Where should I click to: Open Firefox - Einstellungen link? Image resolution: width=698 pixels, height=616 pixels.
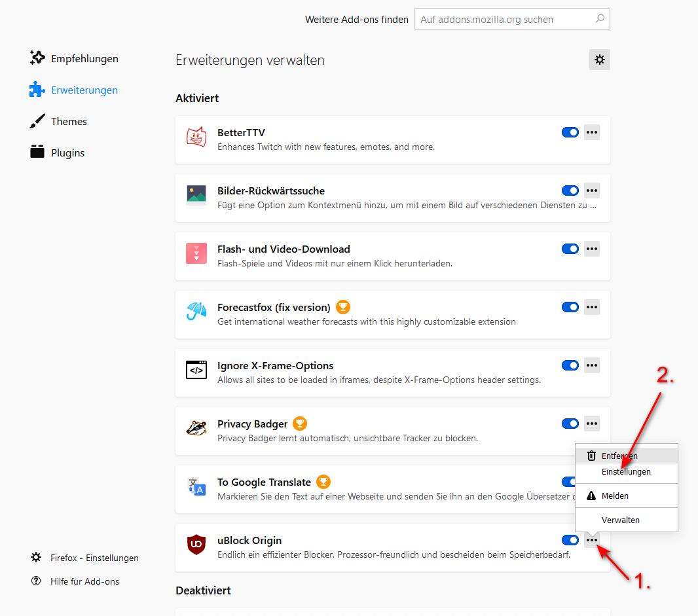[94, 558]
